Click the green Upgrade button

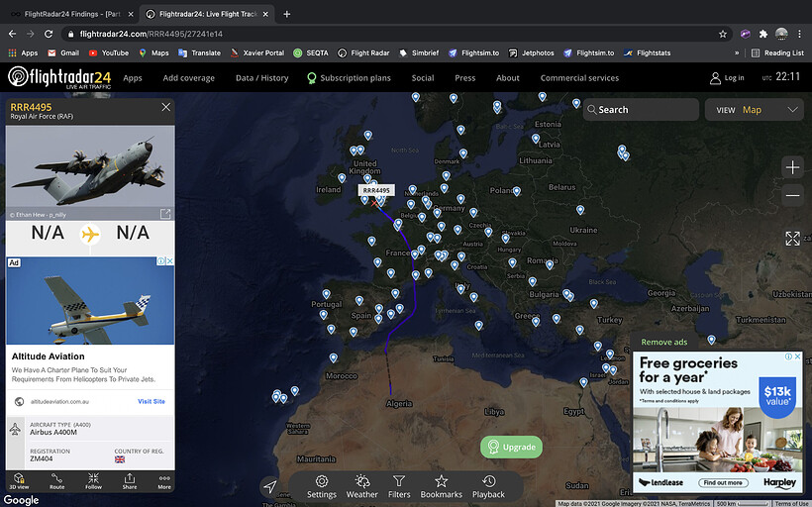(x=511, y=447)
